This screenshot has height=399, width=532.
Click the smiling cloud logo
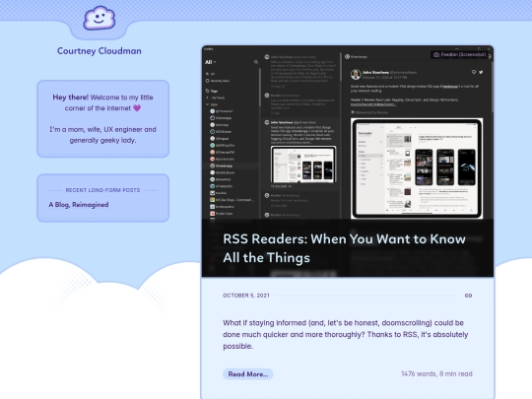100,18
